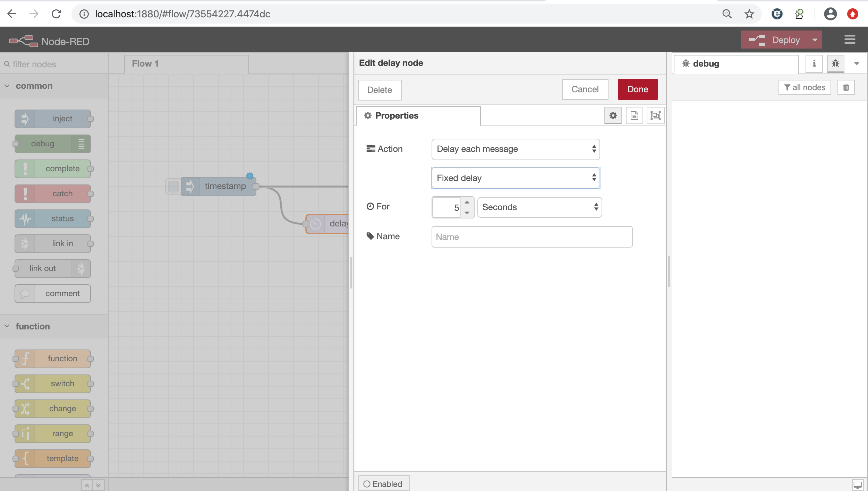Open node description document icon
This screenshot has height=491, width=868.
pyautogui.click(x=634, y=115)
